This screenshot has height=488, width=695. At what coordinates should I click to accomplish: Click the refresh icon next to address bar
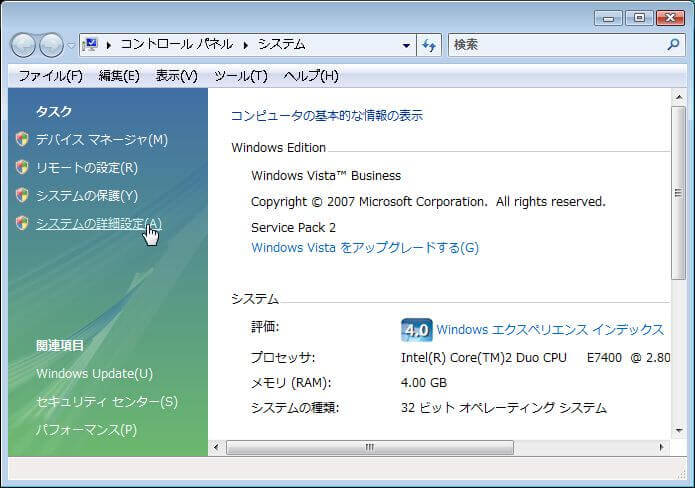click(429, 45)
